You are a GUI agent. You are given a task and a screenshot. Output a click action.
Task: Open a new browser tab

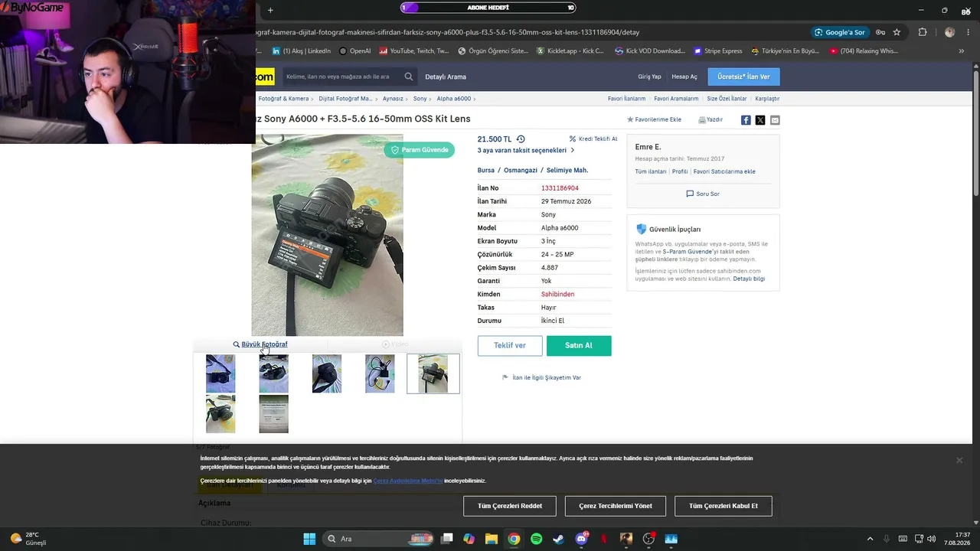pos(270,10)
